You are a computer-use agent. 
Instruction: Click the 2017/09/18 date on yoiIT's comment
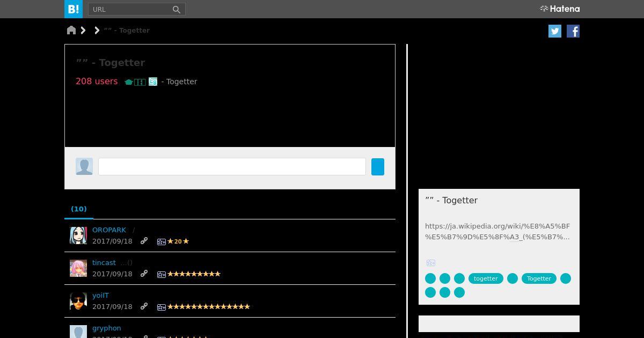click(112, 306)
